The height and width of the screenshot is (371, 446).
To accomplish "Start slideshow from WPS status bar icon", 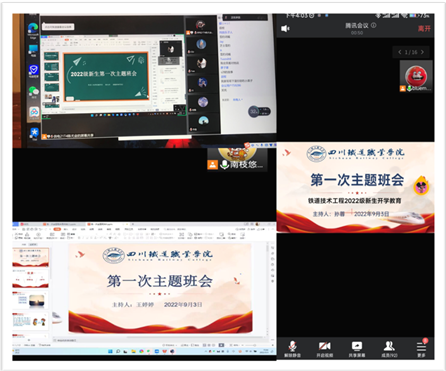I will [x=221, y=345].
